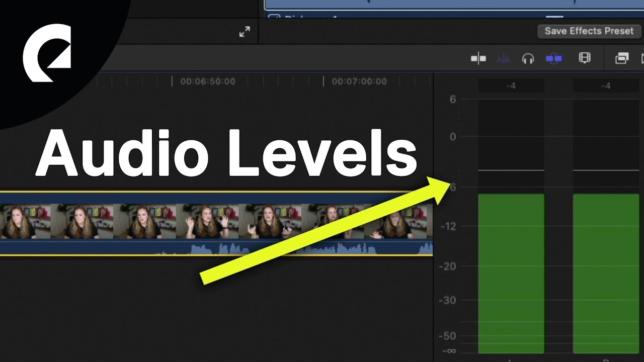Reset the left channel -4 peak readout
This screenshot has height=362, width=644.
point(511,86)
